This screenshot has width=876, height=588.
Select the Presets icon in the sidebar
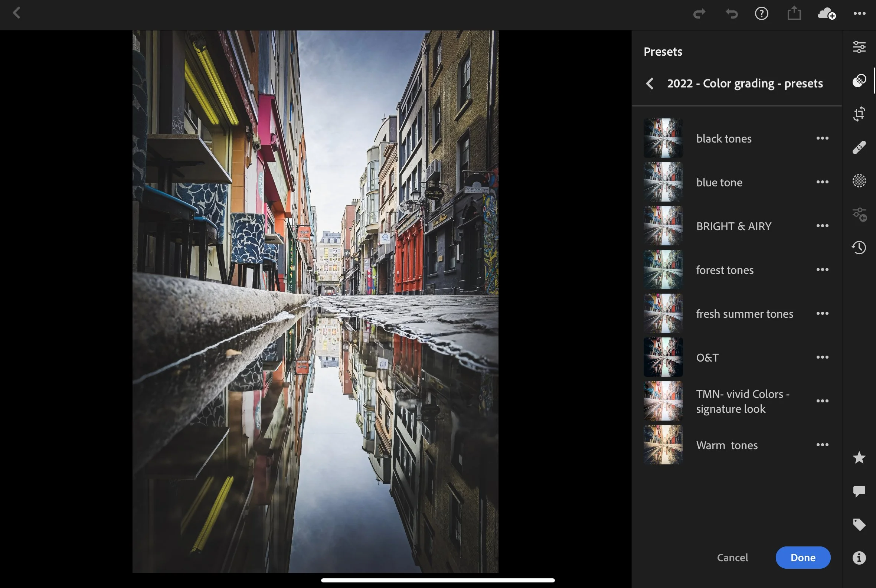point(859,81)
